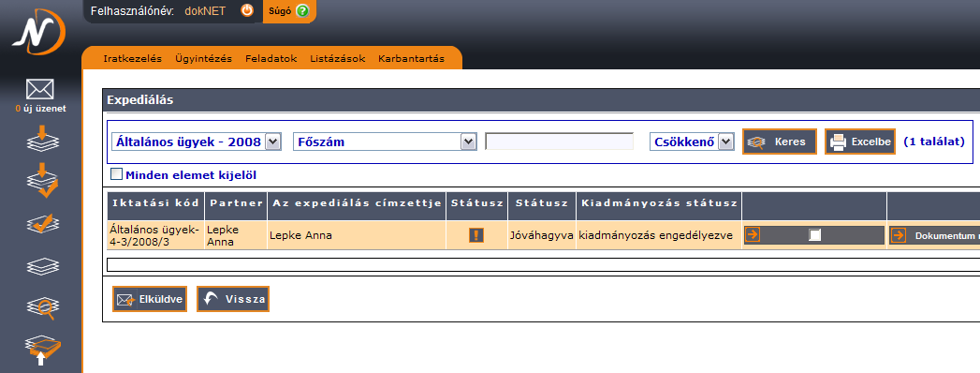Open the Listázások menu

(338, 59)
